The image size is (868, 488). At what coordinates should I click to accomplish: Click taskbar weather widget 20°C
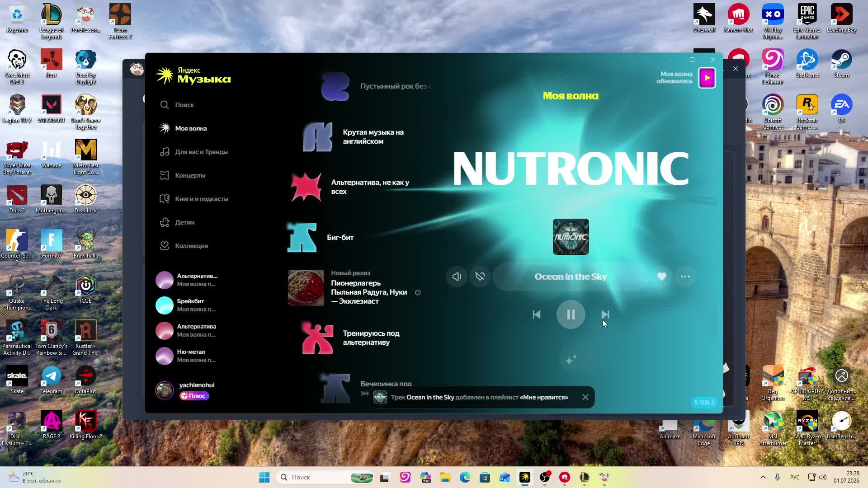point(34,477)
